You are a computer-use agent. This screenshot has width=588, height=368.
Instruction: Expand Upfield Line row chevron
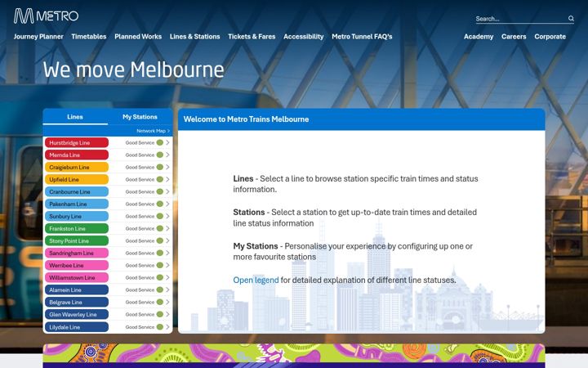(167, 179)
